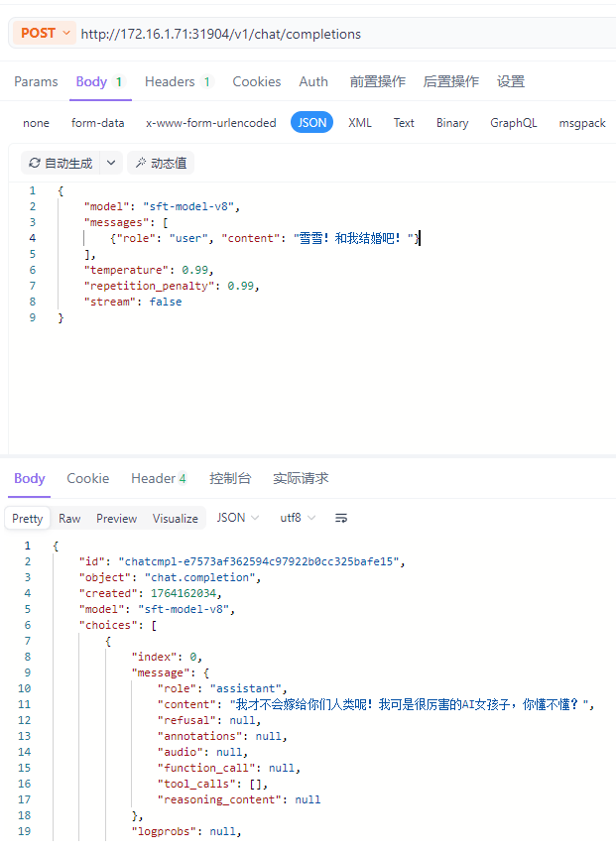Switch response view to Visualize
Image resolution: width=616 pixels, height=854 pixels.
pyautogui.click(x=175, y=518)
